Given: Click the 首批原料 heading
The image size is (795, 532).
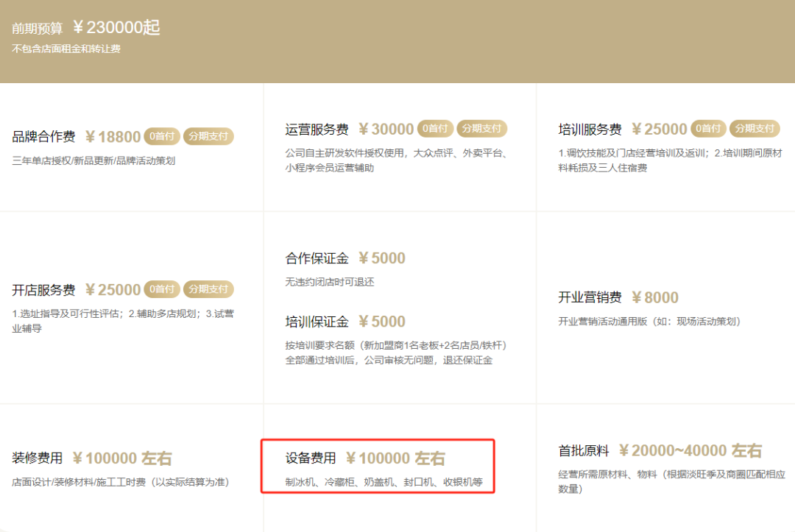Looking at the screenshot, I should (584, 450).
